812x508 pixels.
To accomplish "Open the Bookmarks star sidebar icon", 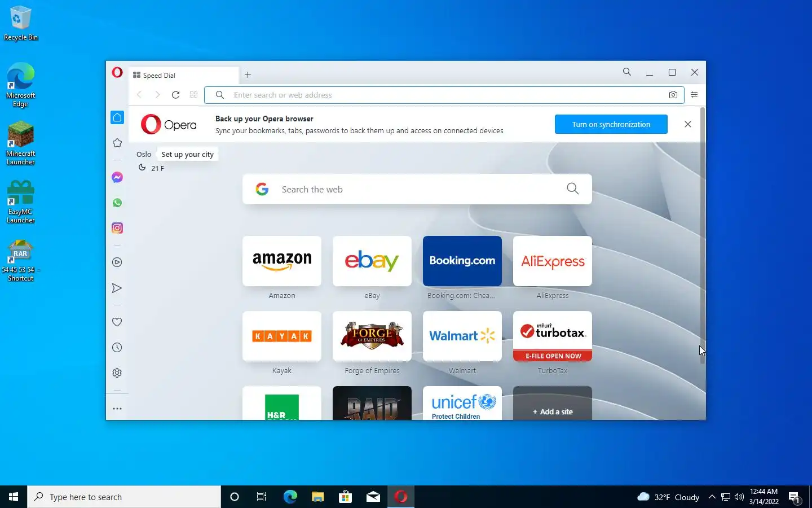I will pos(117,143).
